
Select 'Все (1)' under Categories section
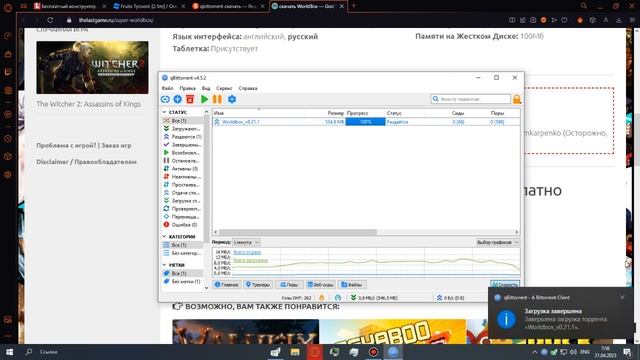pos(182,245)
